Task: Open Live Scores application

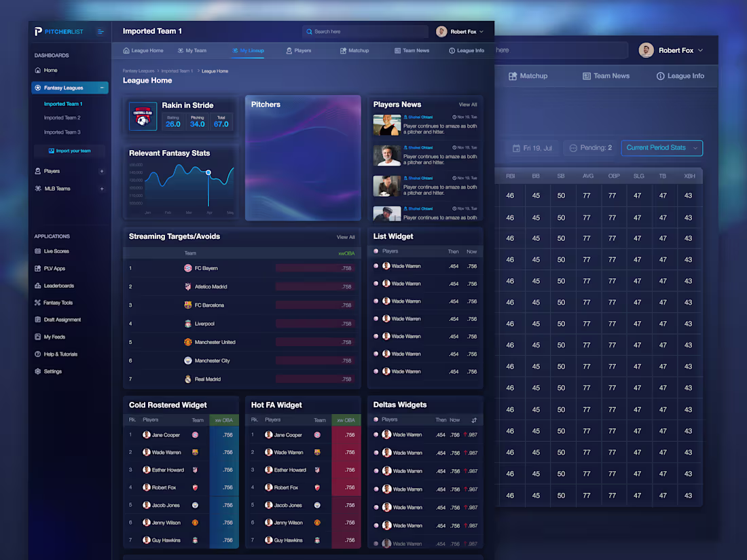Action: point(52,251)
